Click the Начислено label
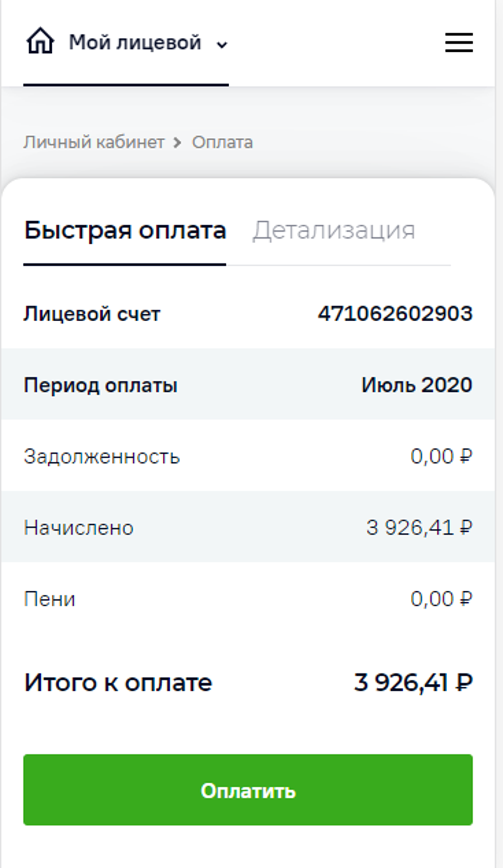This screenshot has width=503, height=868. point(79,528)
